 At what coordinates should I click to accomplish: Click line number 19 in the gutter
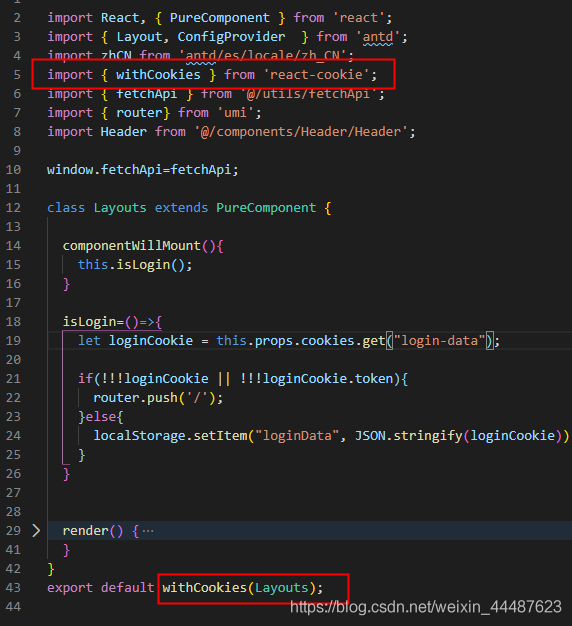point(13,341)
